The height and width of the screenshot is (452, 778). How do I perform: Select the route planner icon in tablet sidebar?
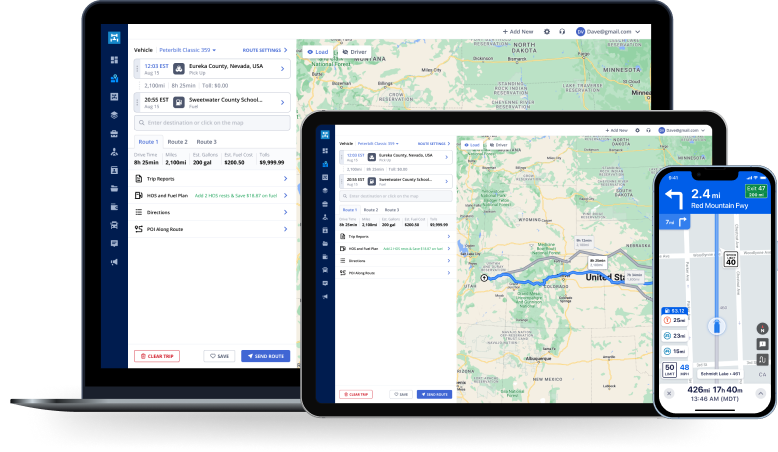[x=325, y=164]
